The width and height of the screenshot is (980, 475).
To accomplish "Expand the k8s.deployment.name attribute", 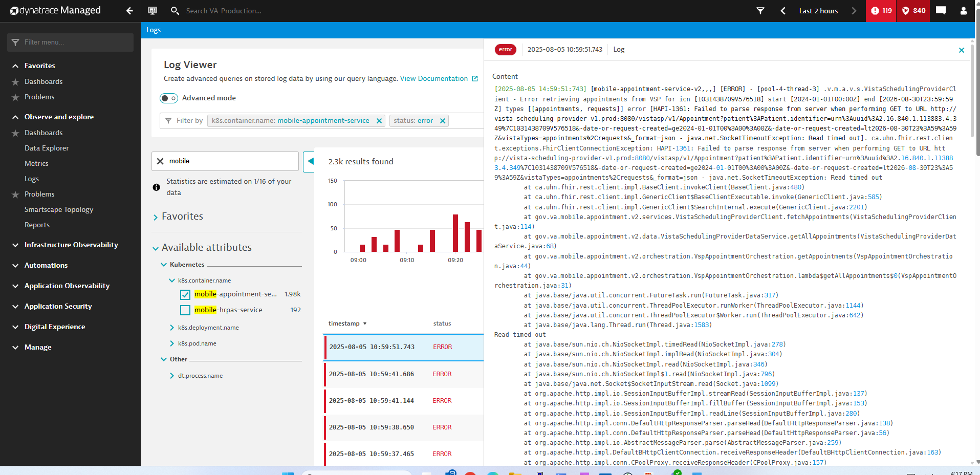I will [x=172, y=328].
